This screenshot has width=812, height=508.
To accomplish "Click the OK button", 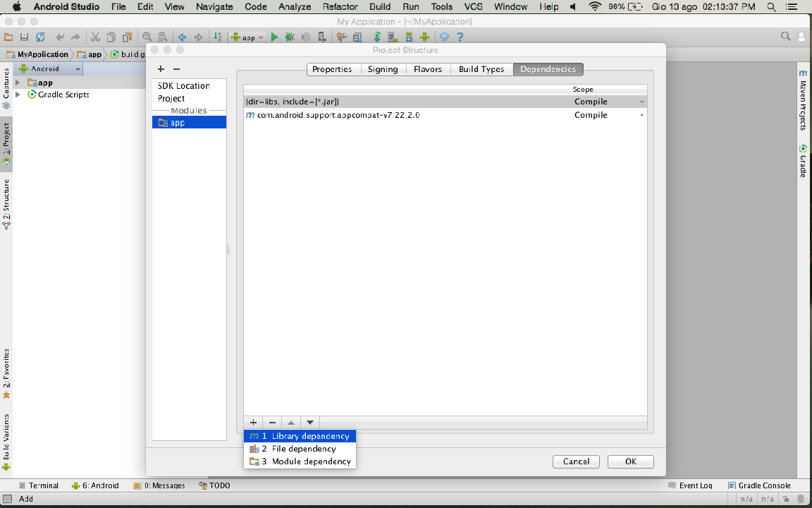I will (x=631, y=461).
